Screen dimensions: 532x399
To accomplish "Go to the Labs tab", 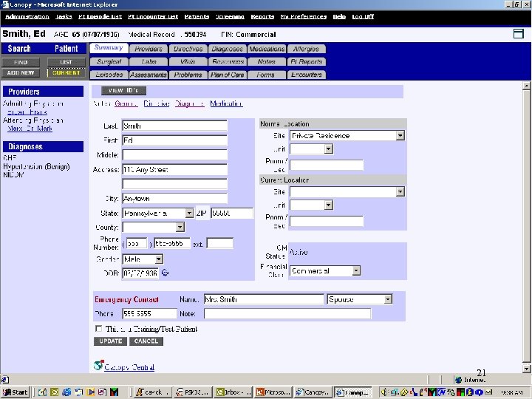I will pos(149,62).
